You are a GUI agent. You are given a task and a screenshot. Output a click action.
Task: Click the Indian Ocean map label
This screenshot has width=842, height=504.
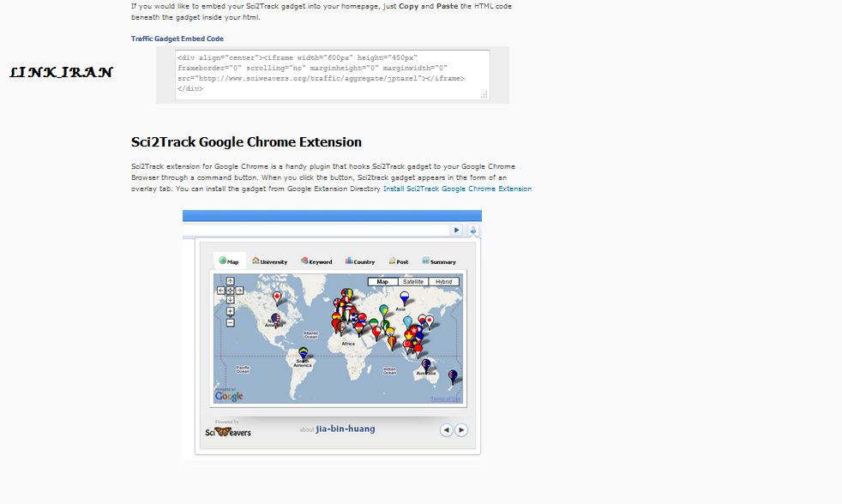tap(390, 371)
